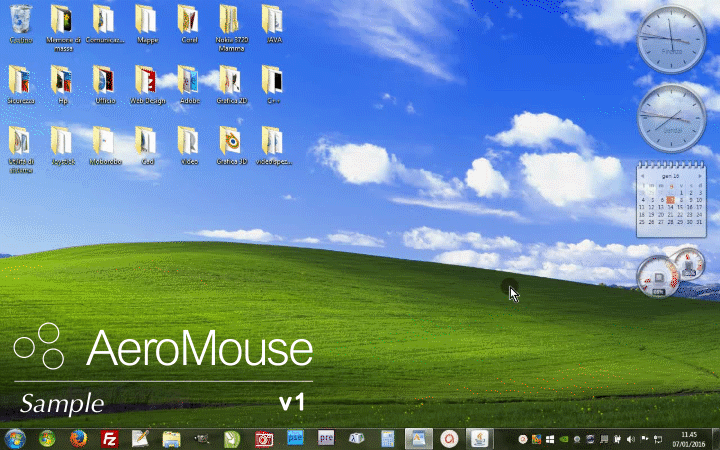Open the Action Center flag tray icon

tap(644, 439)
